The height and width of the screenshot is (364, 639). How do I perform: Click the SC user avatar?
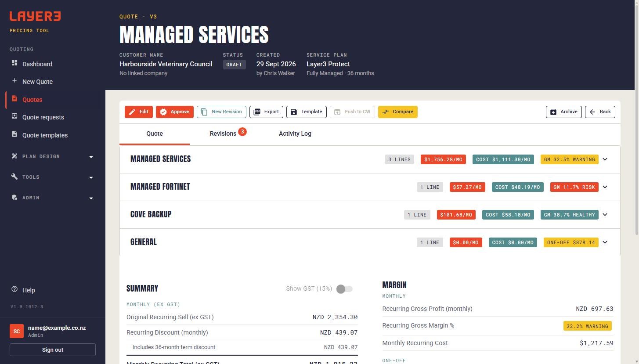click(x=17, y=331)
